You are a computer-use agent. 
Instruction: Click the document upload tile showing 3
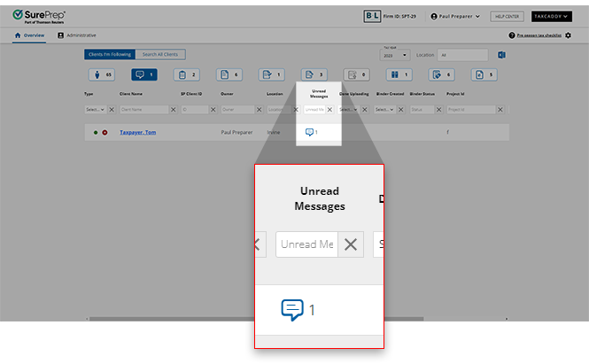pos(314,74)
